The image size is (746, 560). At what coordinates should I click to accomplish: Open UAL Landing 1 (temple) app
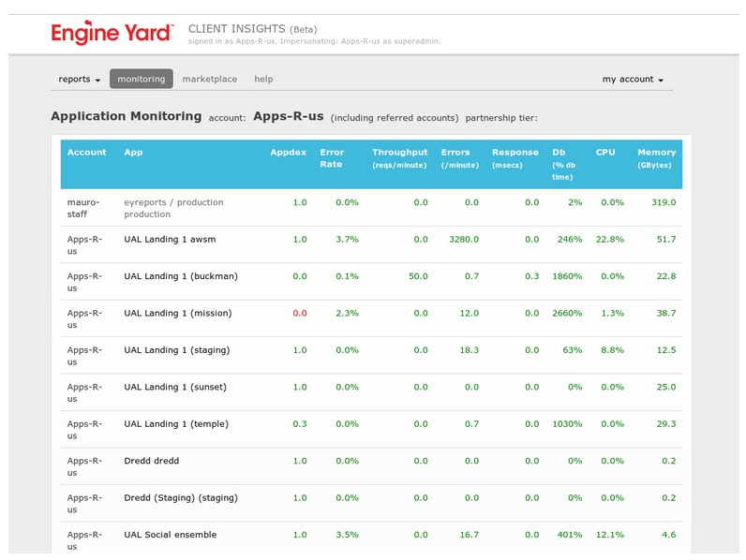tap(176, 424)
